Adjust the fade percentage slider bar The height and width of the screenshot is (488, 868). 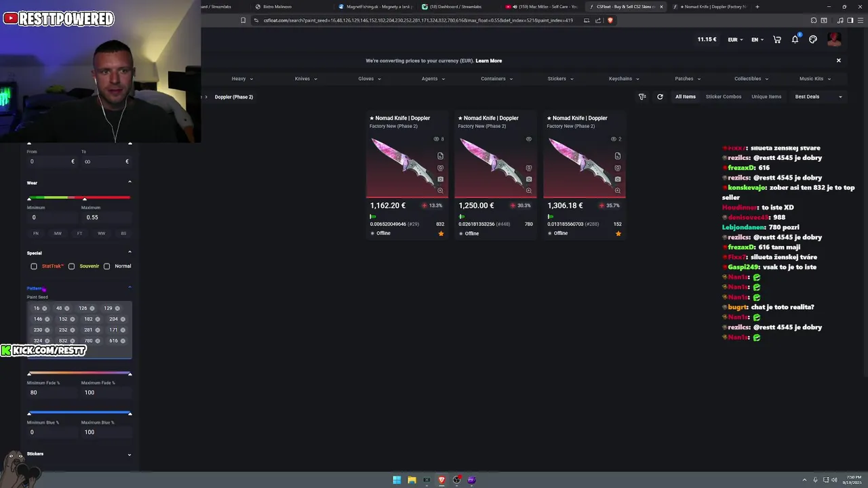click(x=79, y=373)
